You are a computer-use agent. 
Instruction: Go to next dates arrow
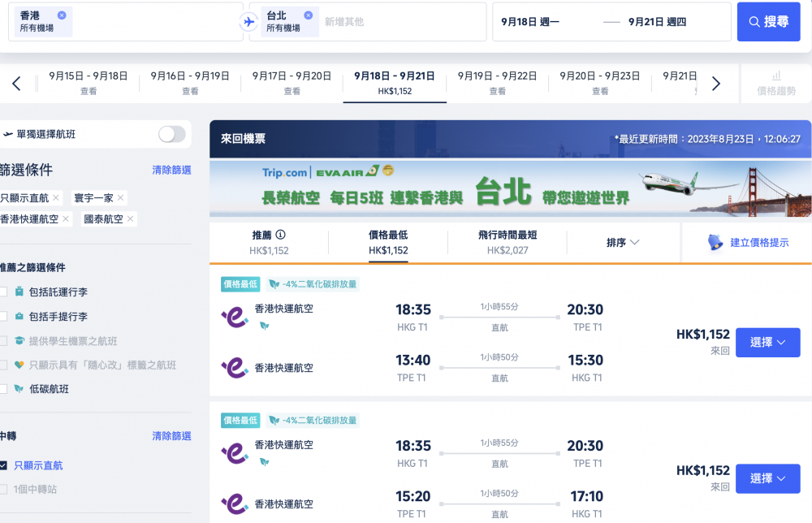(715, 84)
